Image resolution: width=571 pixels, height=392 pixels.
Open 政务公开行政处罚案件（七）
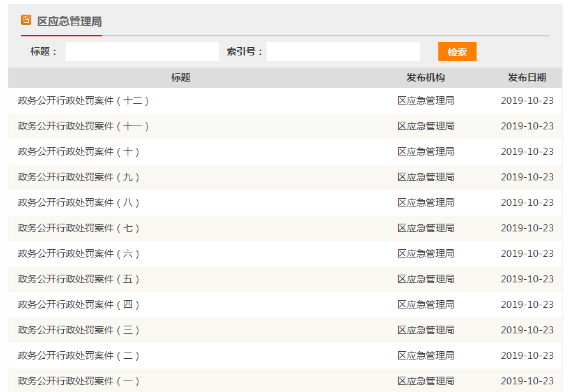coord(78,228)
